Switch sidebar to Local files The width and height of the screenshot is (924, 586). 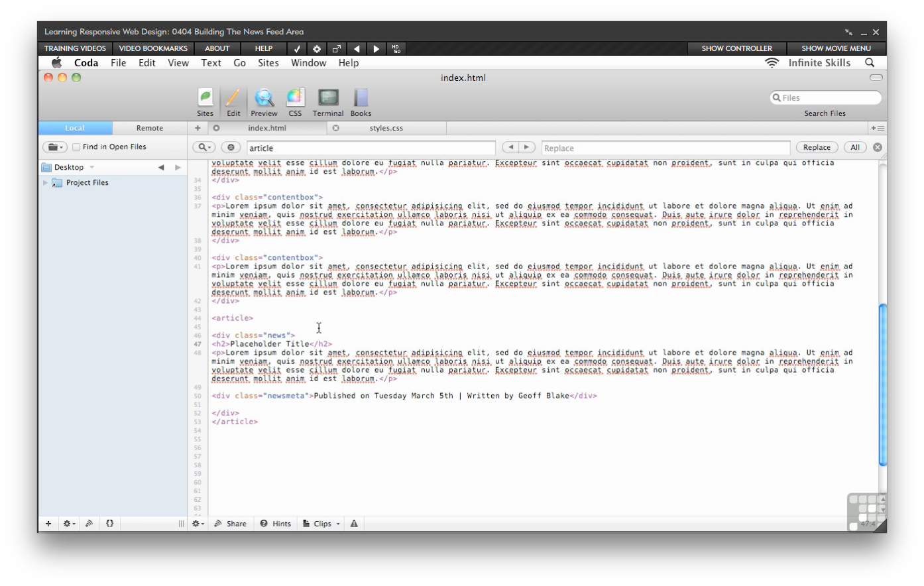pyautogui.click(x=75, y=128)
